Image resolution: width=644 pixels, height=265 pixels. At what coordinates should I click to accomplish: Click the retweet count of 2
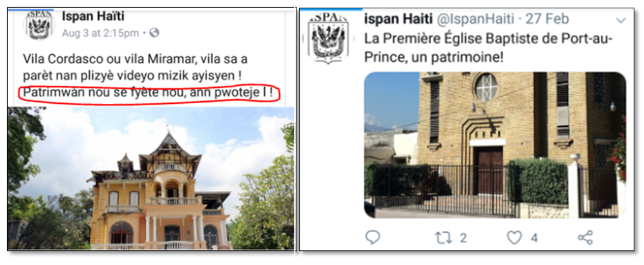click(x=463, y=239)
